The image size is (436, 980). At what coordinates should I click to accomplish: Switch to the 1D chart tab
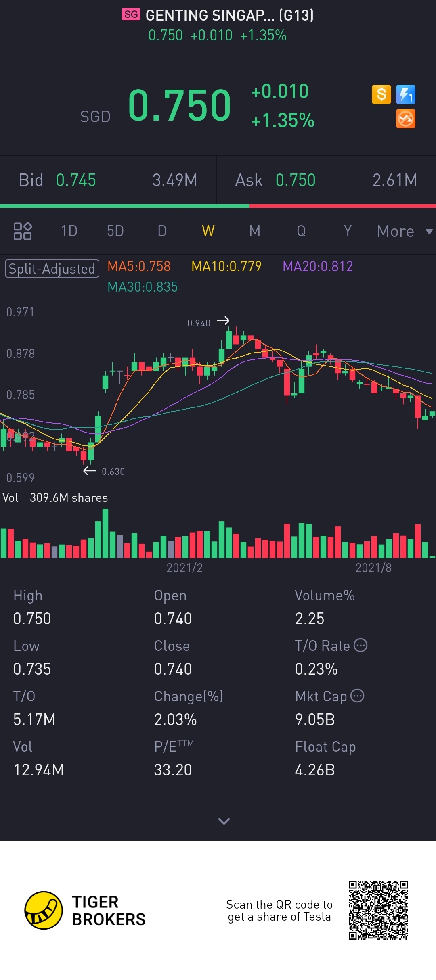[69, 231]
